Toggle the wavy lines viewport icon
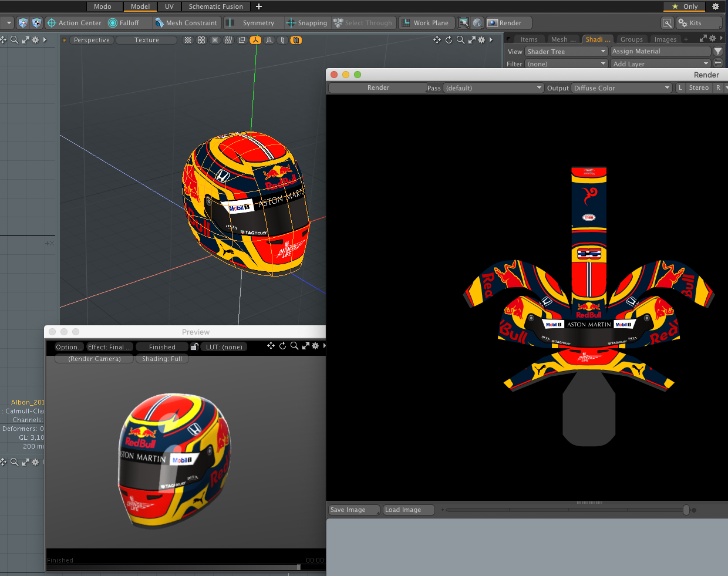728x576 pixels. click(228, 40)
